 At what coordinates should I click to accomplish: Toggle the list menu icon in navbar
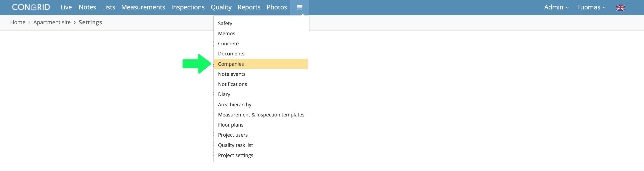[300, 7]
